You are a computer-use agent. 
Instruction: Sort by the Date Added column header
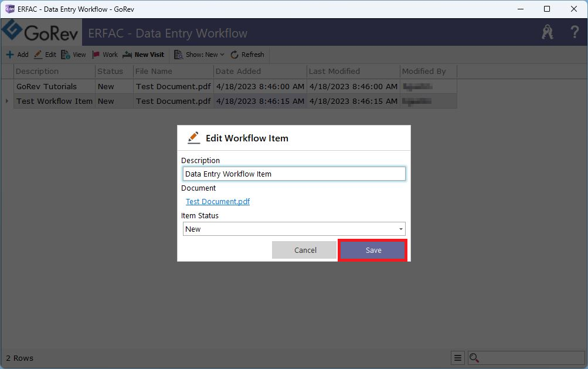(x=260, y=72)
